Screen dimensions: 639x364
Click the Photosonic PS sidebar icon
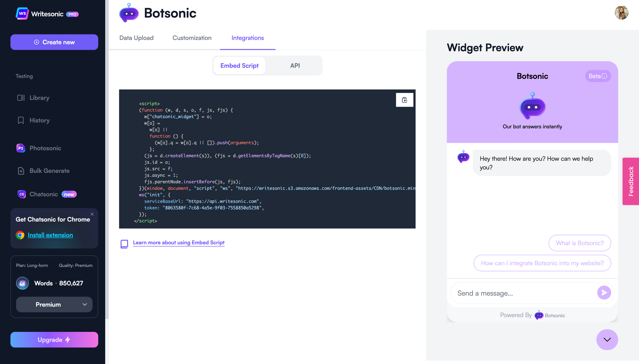(21, 148)
